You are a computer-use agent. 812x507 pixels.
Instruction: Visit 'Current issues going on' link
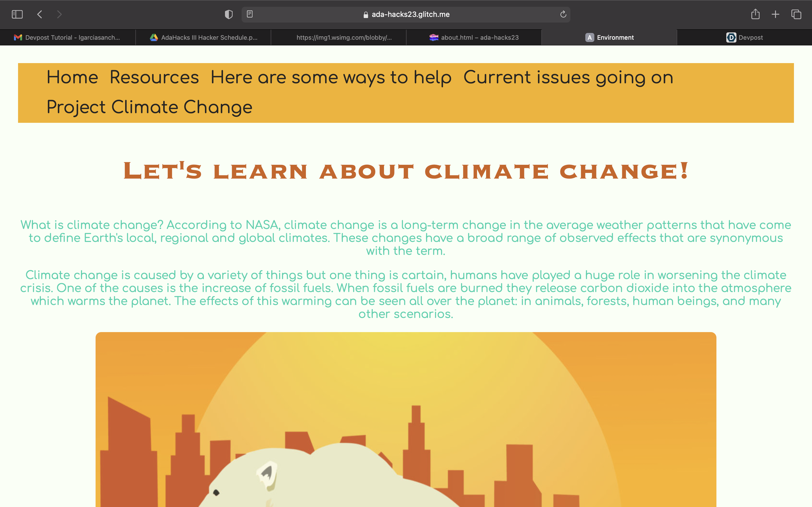(x=568, y=77)
